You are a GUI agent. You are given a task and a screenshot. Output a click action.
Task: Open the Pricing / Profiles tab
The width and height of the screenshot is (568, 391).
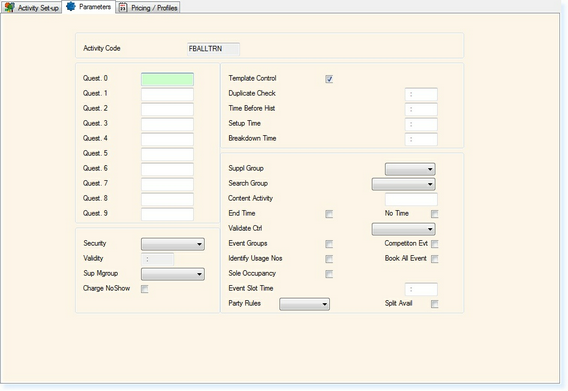[x=149, y=7]
